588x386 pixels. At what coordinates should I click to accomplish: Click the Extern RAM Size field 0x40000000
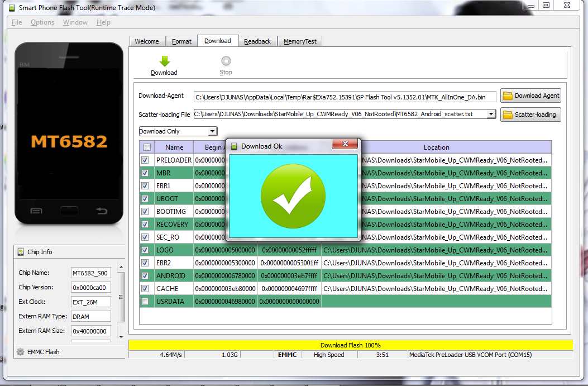click(x=91, y=331)
